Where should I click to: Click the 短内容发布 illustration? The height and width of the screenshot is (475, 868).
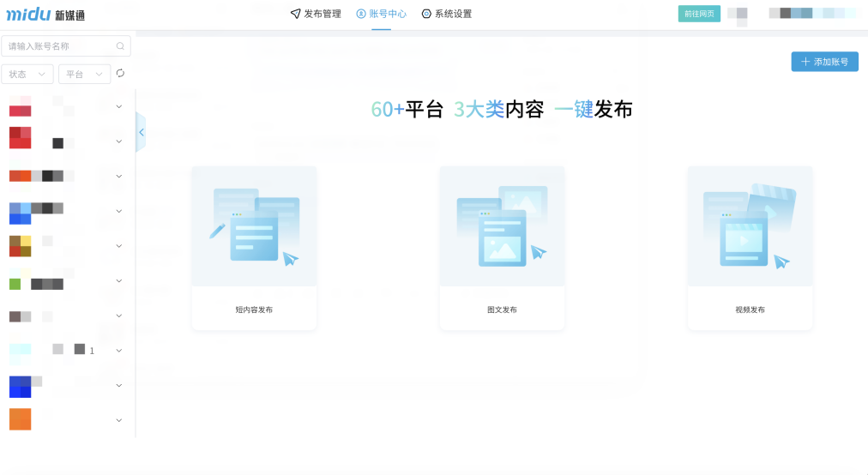point(254,226)
